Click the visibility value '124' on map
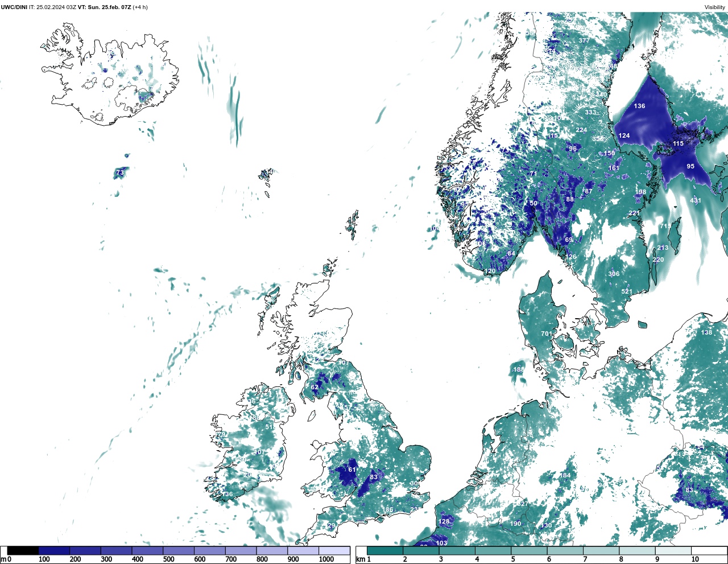The width and height of the screenshot is (728, 564). pyautogui.click(x=624, y=136)
